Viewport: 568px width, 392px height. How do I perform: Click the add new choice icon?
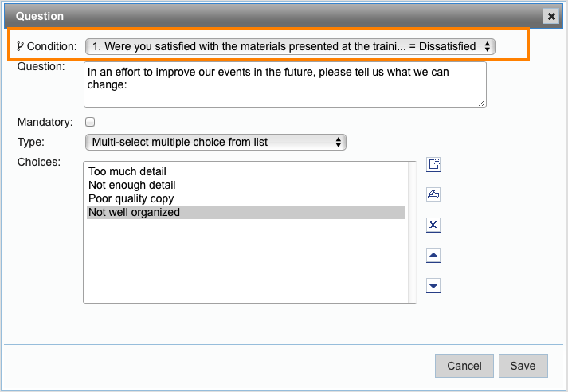pyautogui.click(x=434, y=165)
